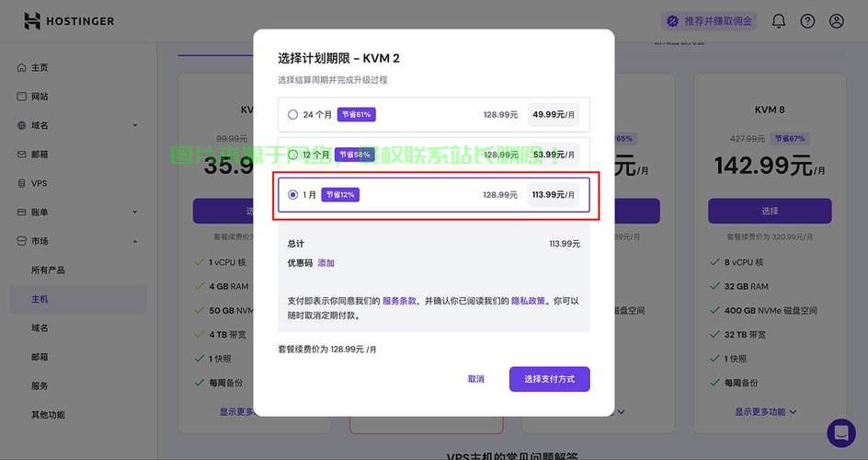Screen dimensions: 868x460
Task: Click the Hostinger logo icon
Action: [x=32, y=21]
